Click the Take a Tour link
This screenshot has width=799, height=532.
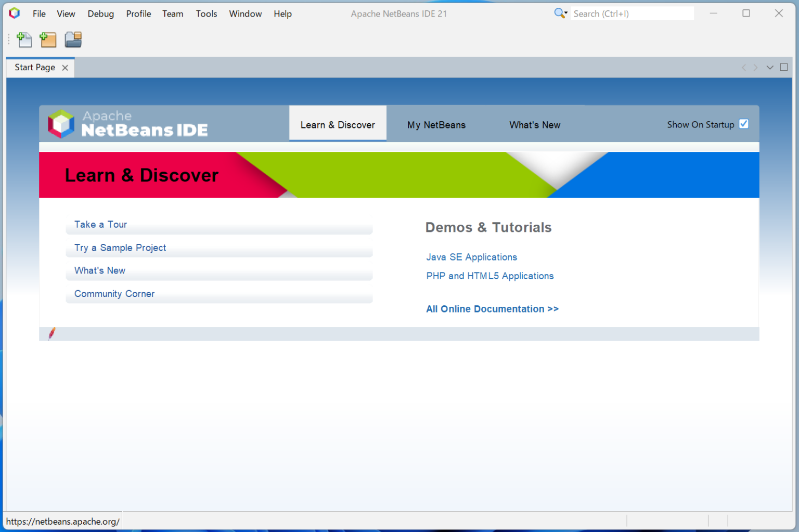tap(100, 225)
